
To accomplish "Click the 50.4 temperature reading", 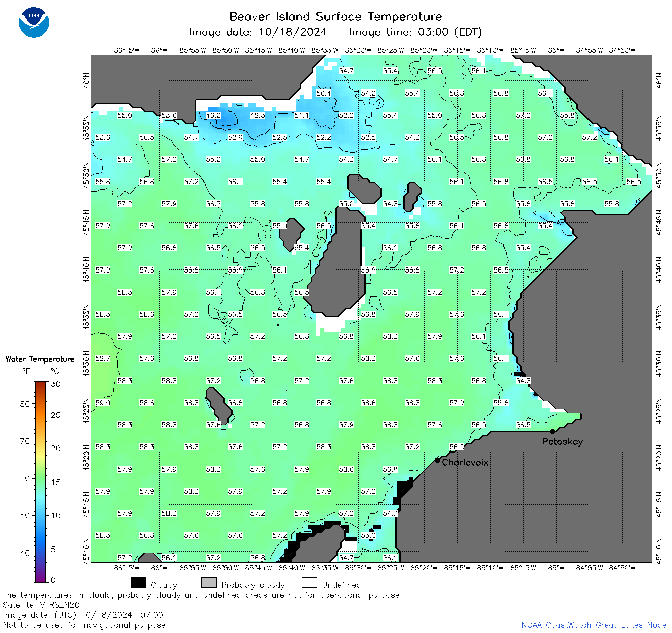I will 324,93.
